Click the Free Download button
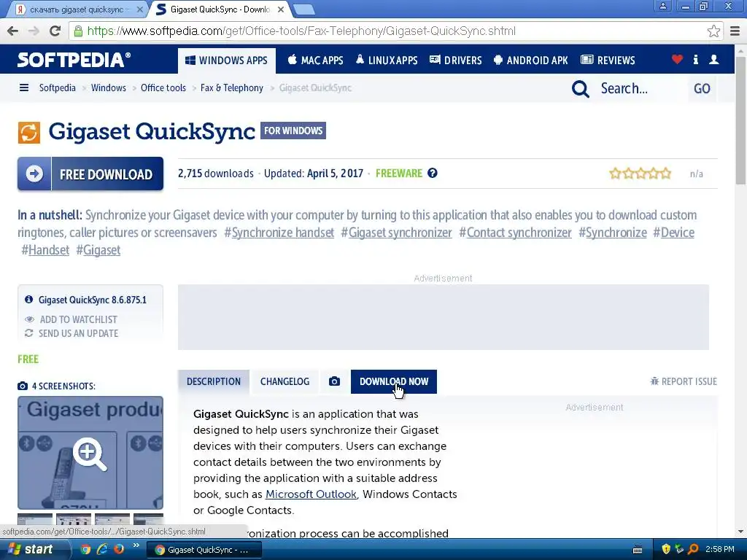The width and height of the screenshot is (747, 560). pyautogui.click(x=90, y=174)
